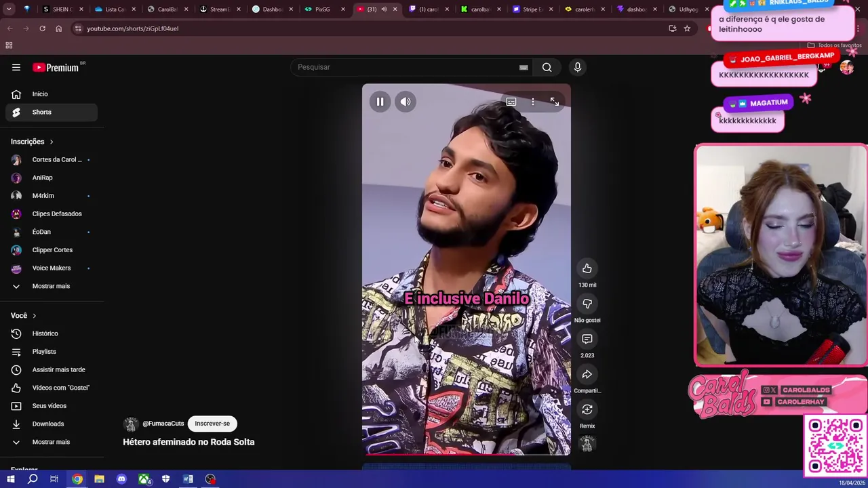The height and width of the screenshot is (488, 868).
Task: Click the video progress bar below Short
Action: pos(467,454)
